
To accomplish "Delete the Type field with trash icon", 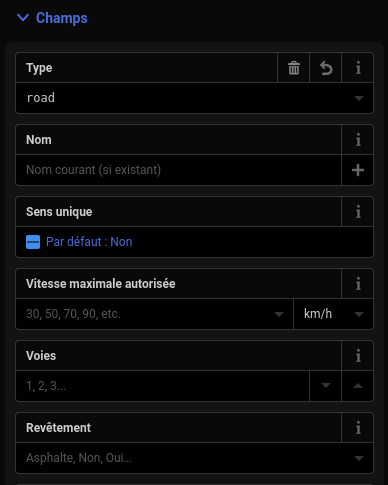I will pyautogui.click(x=294, y=68).
